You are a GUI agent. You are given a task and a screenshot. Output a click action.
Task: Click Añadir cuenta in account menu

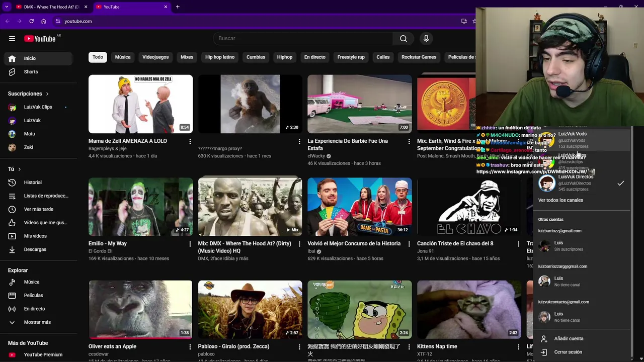point(581,339)
